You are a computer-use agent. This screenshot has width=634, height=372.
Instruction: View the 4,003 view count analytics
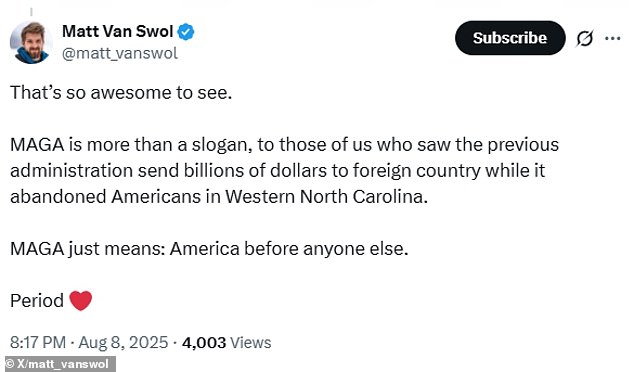[204, 343]
